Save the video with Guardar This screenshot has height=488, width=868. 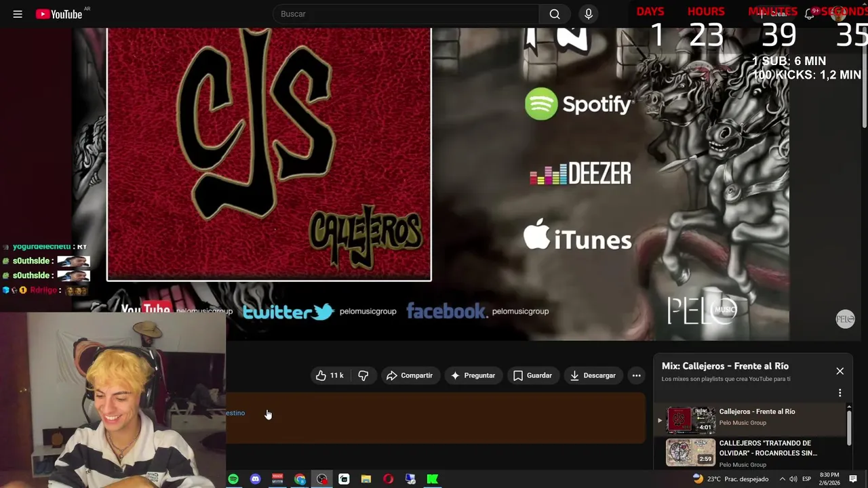pyautogui.click(x=532, y=375)
